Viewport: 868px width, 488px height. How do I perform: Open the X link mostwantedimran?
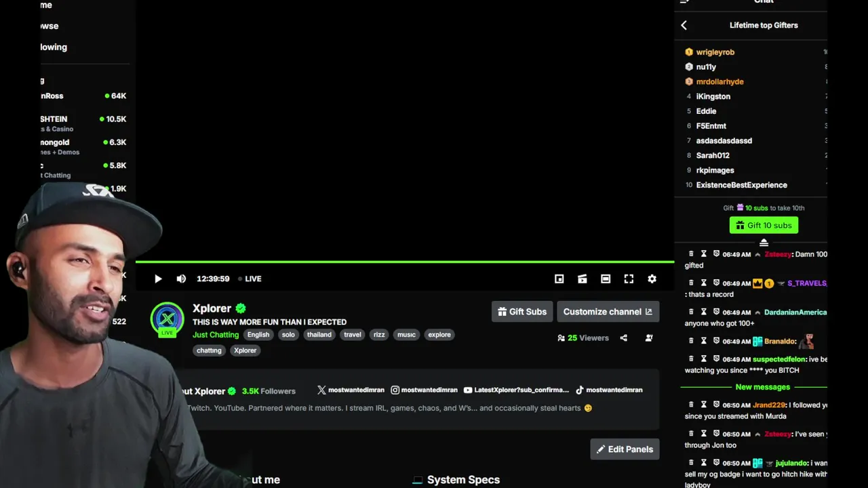351,390
